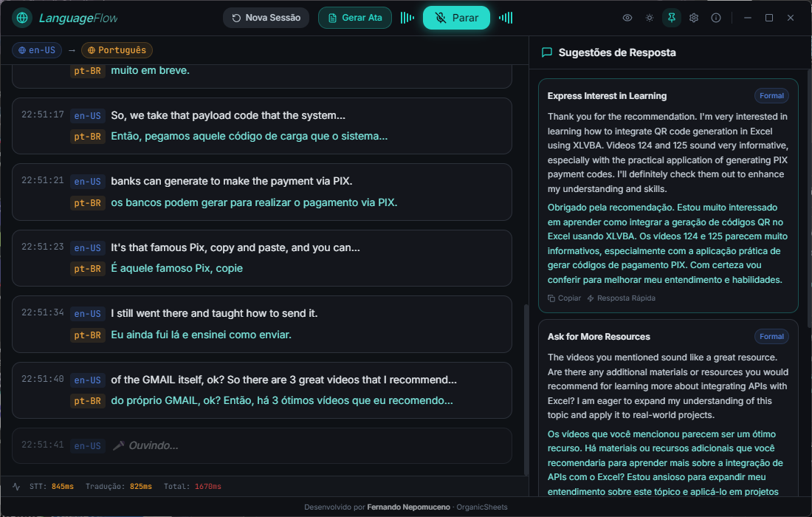Click the English text of Ask for More Resources
The height and width of the screenshot is (517, 812).
click(668, 386)
